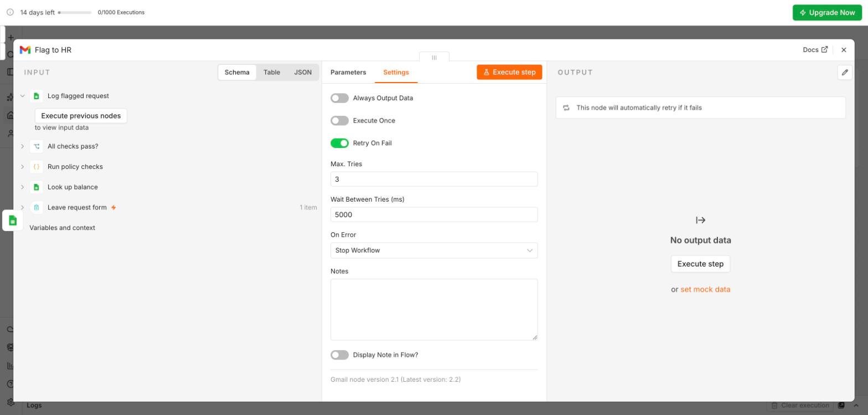Click the executions usage progress bar
This screenshot has height=415, width=868.
click(x=75, y=12)
